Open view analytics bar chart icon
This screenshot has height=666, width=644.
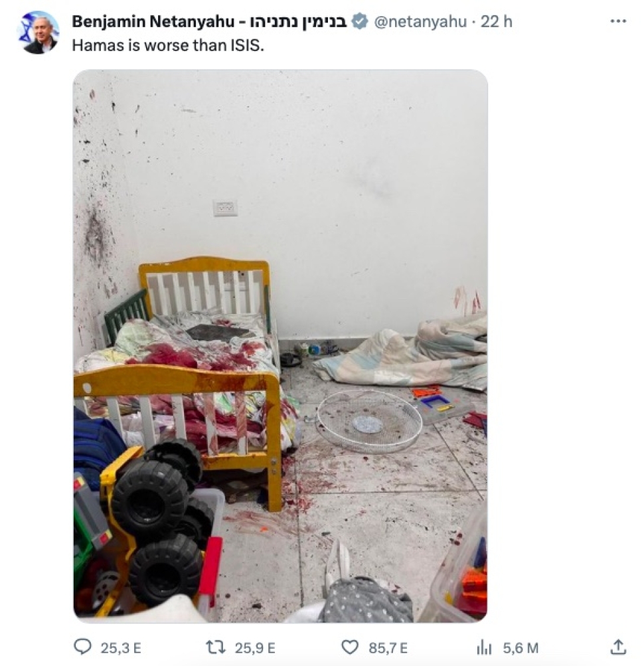click(484, 647)
